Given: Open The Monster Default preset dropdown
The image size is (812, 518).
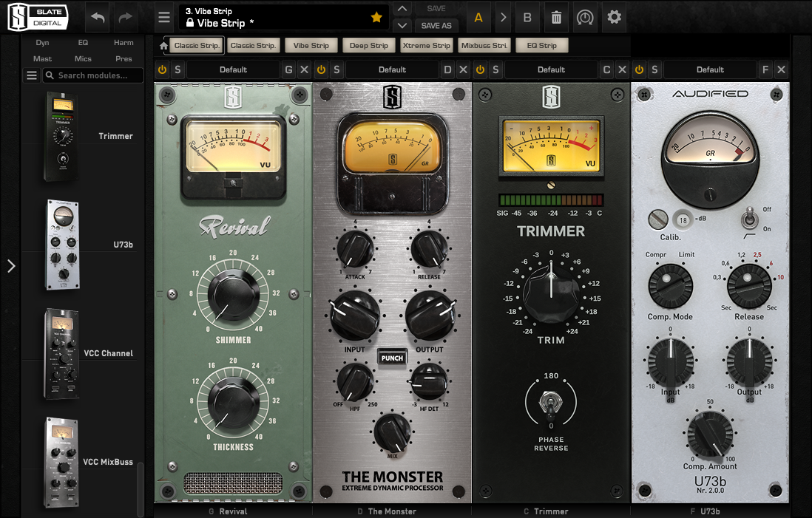Looking at the screenshot, I should (392, 69).
